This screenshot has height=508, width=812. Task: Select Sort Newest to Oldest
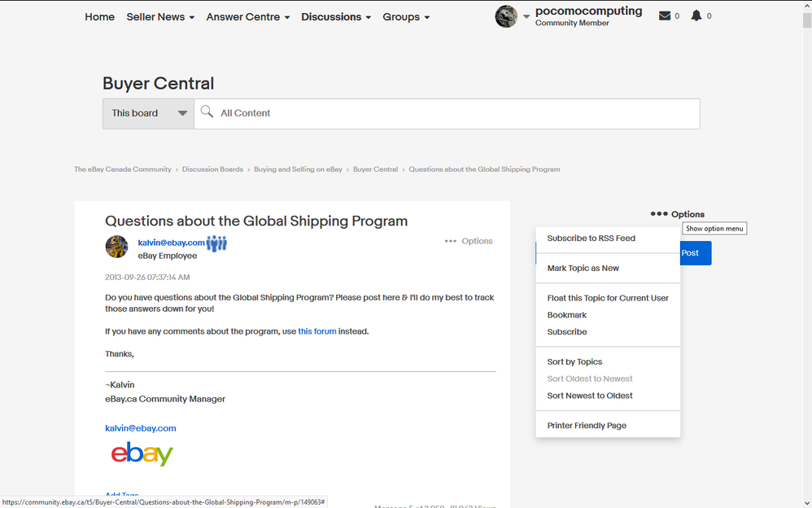tap(590, 396)
